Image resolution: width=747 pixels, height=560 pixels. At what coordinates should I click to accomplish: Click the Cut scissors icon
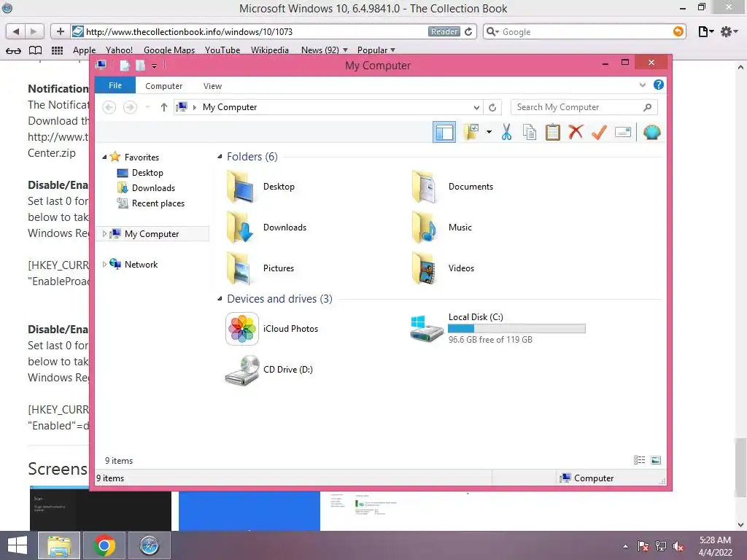point(506,133)
